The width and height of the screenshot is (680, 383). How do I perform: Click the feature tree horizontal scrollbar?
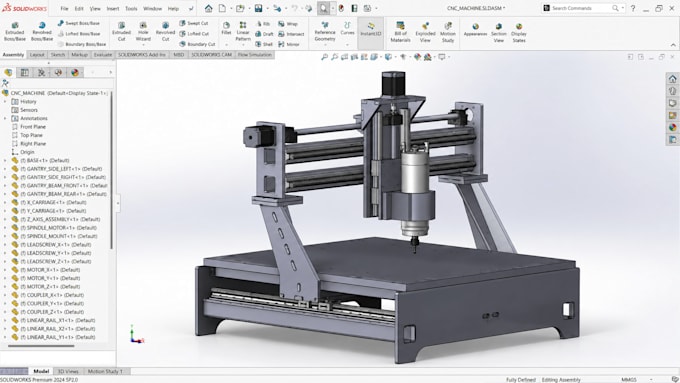click(41, 346)
